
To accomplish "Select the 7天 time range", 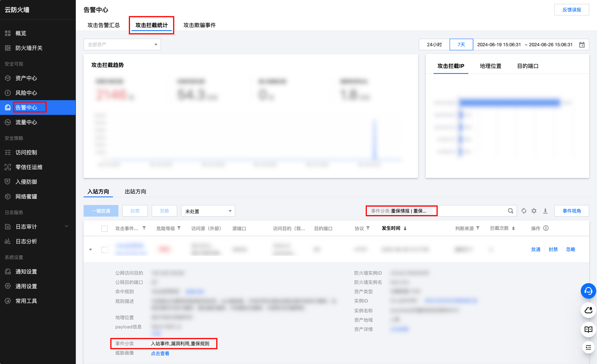I will 461,44.
